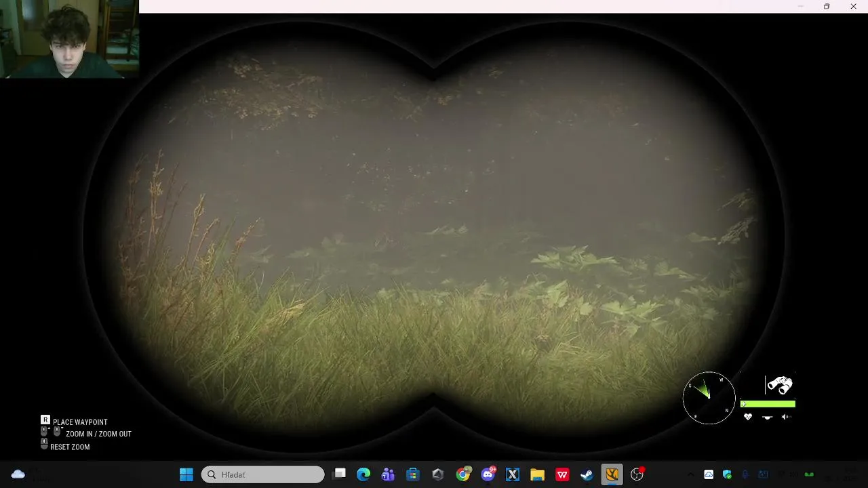Open Google Chrome from the taskbar
The width and height of the screenshot is (868, 488).
click(x=463, y=474)
